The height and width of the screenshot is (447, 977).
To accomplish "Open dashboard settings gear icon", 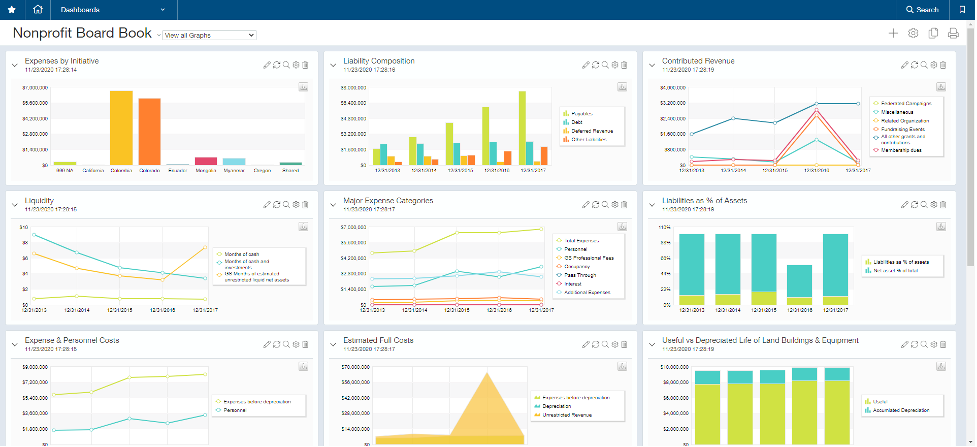I will tap(913, 34).
